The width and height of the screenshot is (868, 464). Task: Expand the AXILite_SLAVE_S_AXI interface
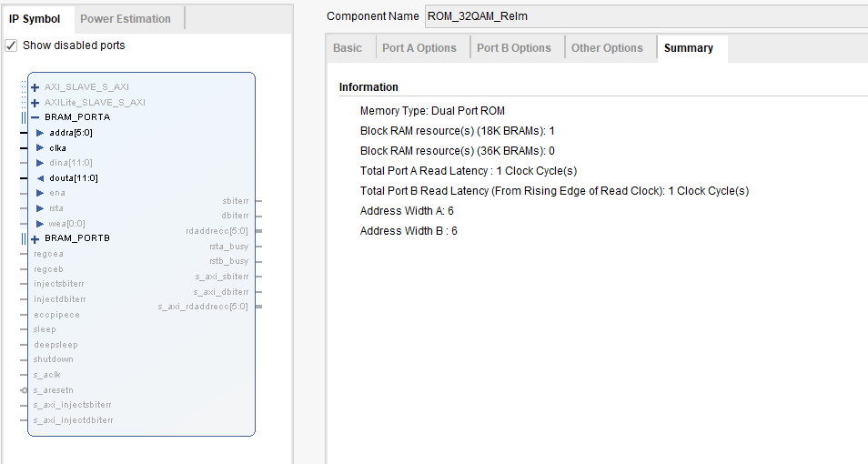coord(35,103)
